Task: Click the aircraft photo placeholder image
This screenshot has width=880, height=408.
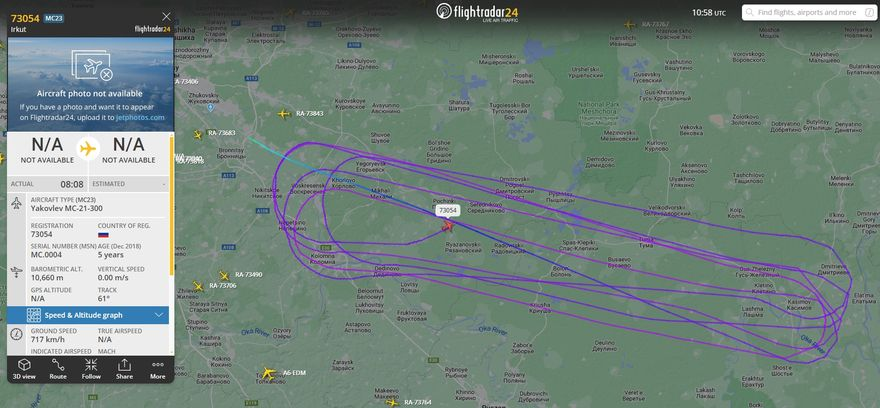Action: [90, 84]
